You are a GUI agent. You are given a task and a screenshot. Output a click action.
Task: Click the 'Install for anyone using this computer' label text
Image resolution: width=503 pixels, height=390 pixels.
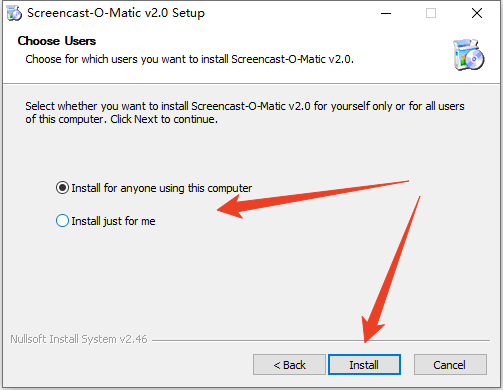point(162,188)
